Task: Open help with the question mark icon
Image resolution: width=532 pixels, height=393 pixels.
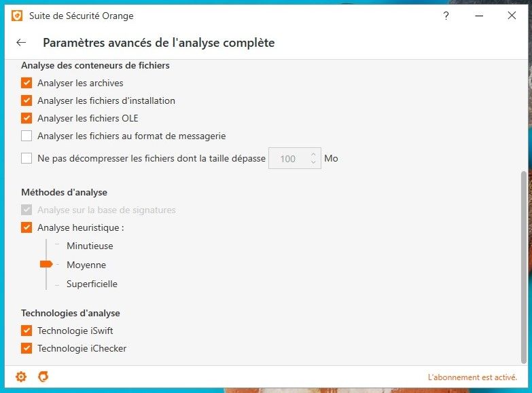Action: coord(446,16)
